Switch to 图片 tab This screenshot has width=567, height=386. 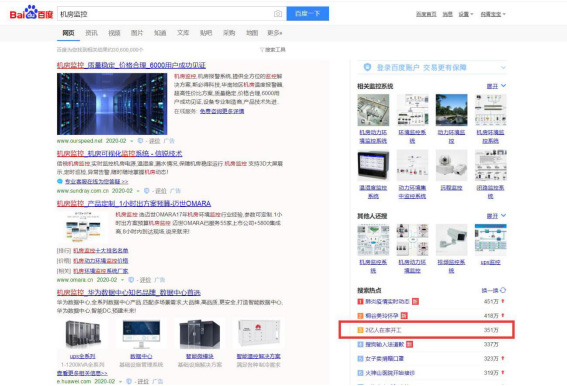click(137, 33)
